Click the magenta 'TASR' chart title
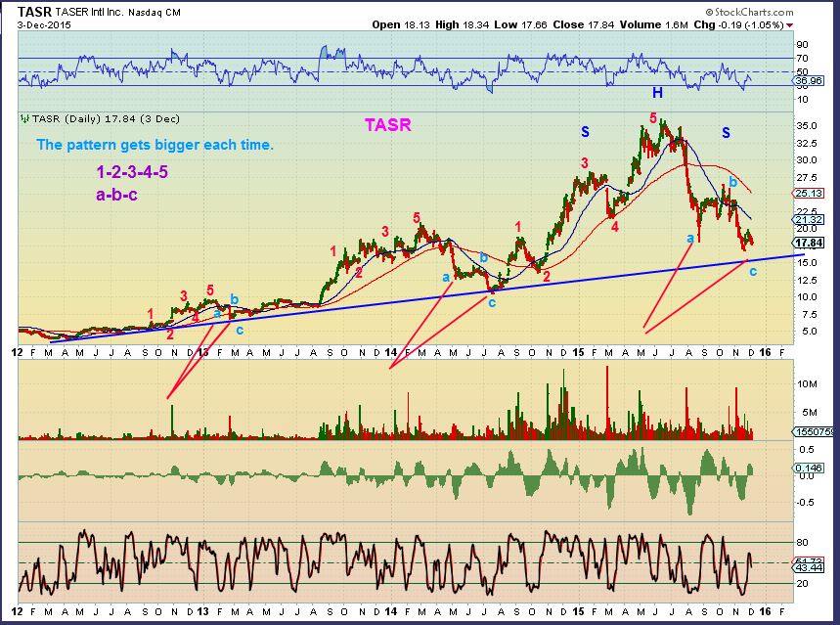This screenshot has width=840, height=625. click(388, 125)
